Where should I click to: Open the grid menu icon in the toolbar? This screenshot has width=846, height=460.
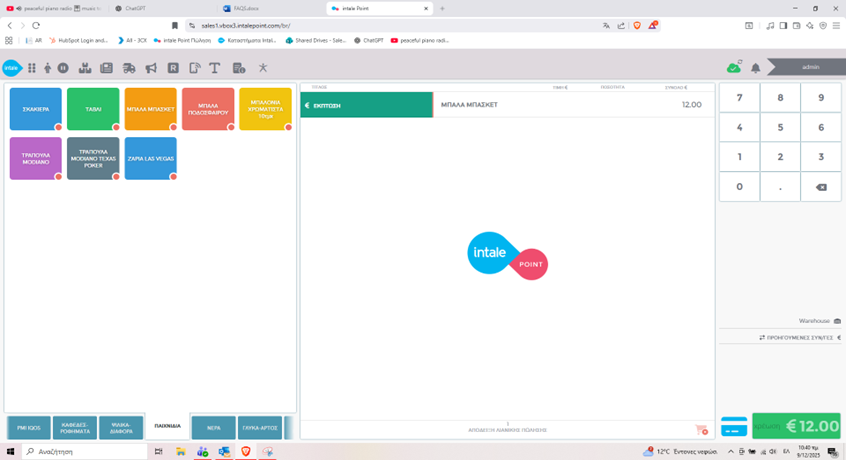pos(32,68)
